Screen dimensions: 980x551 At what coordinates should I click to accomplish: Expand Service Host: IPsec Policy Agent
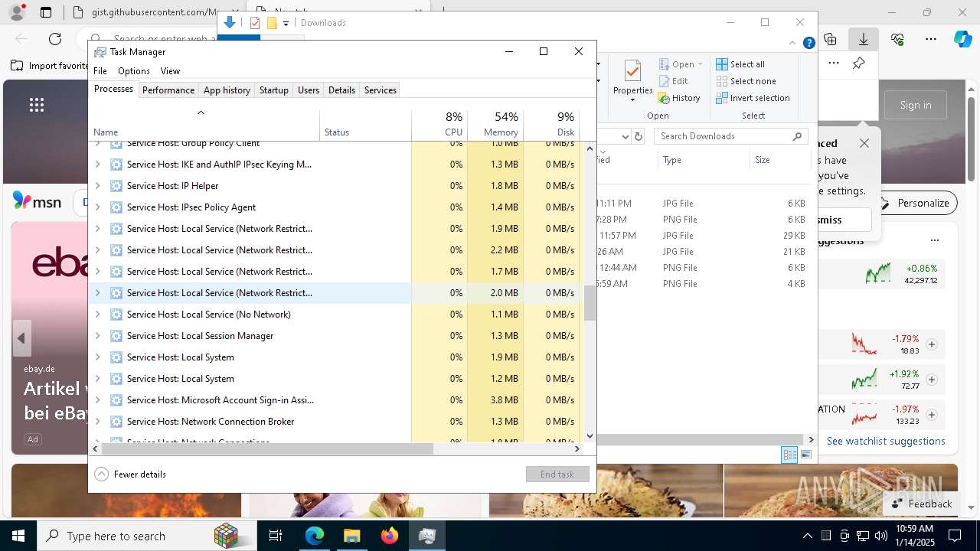[97, 207]
